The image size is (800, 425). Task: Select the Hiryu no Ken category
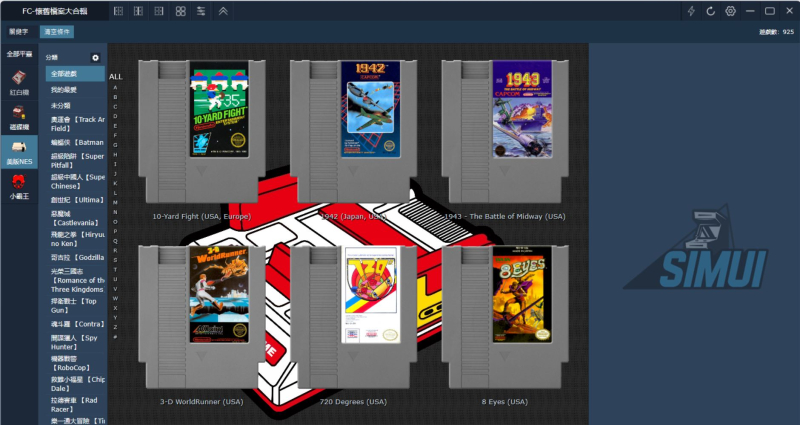tap(77, 239)
